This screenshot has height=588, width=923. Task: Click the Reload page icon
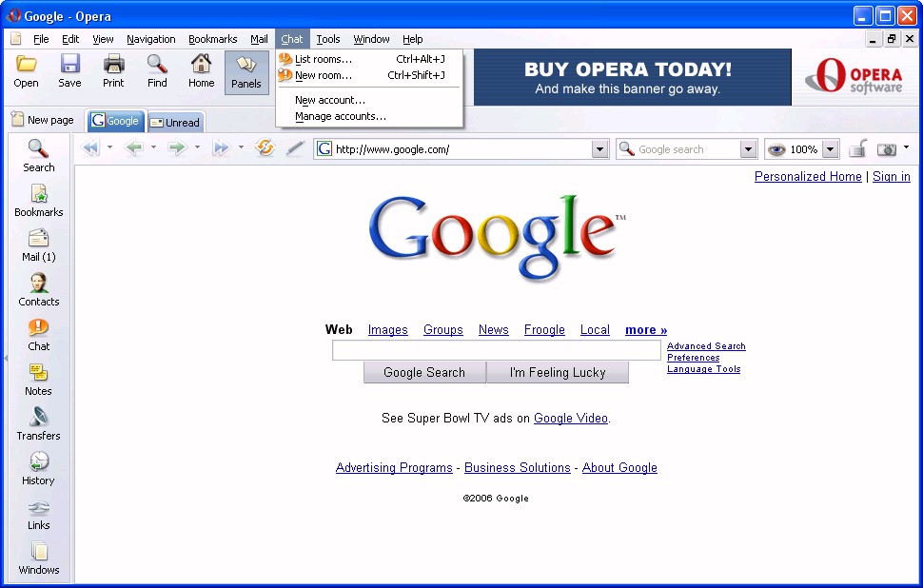(265, 147)
